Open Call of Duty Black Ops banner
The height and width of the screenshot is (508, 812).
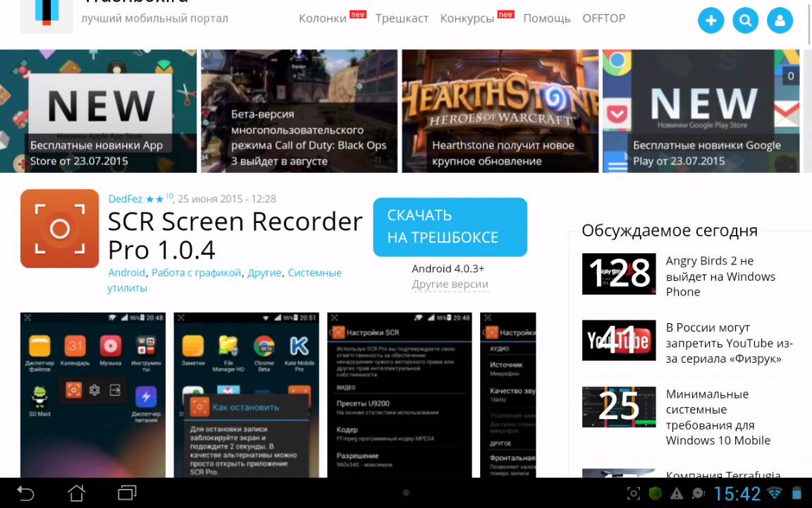pos(300,111)
